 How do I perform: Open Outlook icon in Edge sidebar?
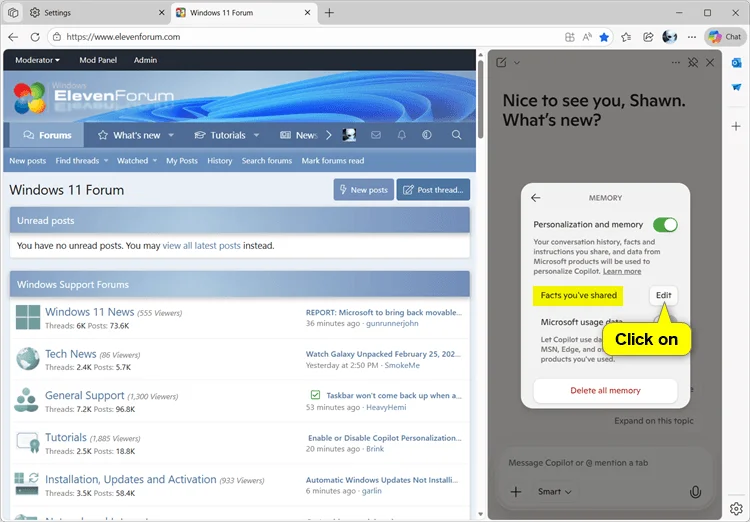[736, 63]
